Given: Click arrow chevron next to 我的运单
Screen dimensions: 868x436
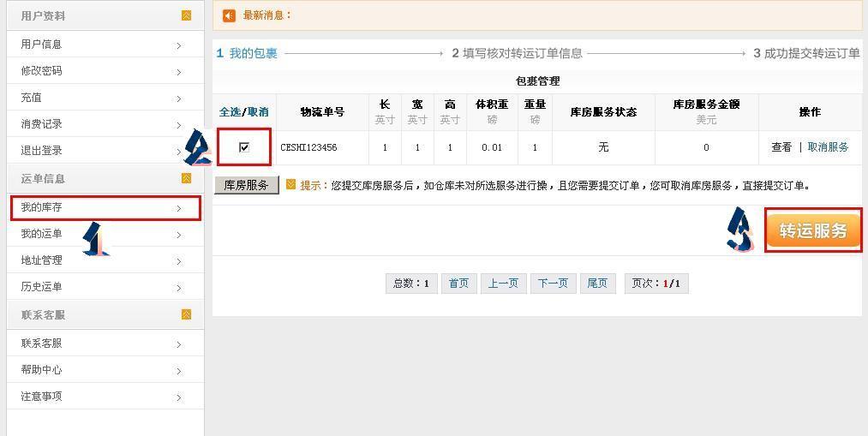Looking at the screenshot, I should coord(179,236).
